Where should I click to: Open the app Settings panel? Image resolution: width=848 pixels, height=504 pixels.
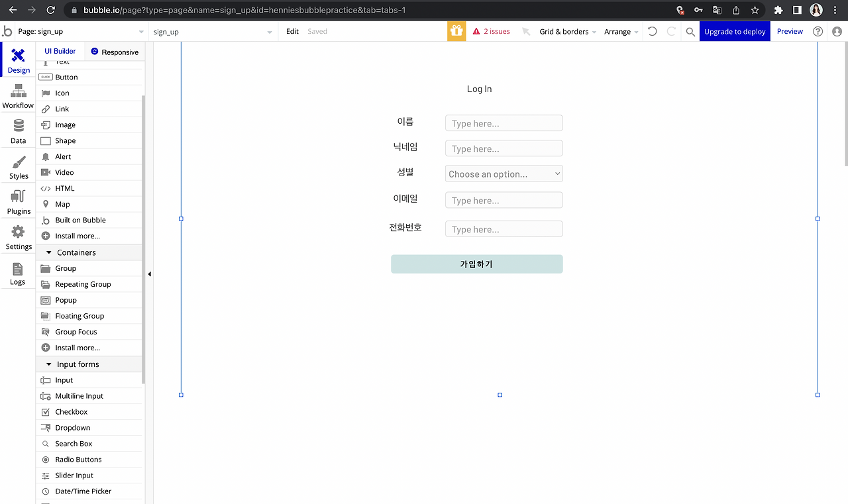(x=18, y=237)
